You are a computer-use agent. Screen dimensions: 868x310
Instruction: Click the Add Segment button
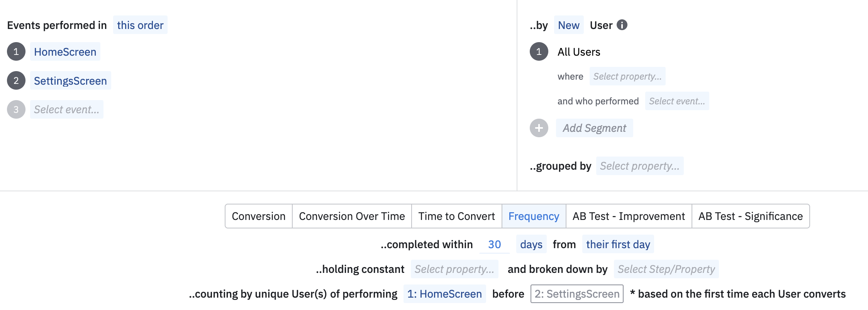point(594,128)
